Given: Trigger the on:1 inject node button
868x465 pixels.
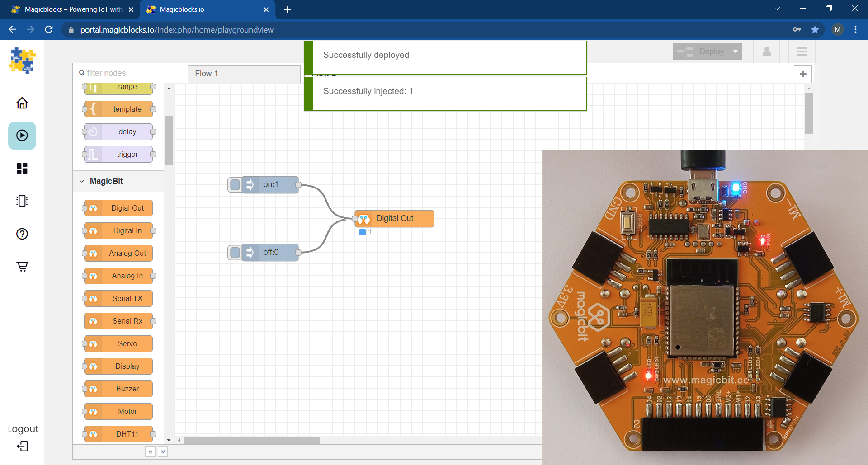Looking at the screenshot, I should (235, 184).
